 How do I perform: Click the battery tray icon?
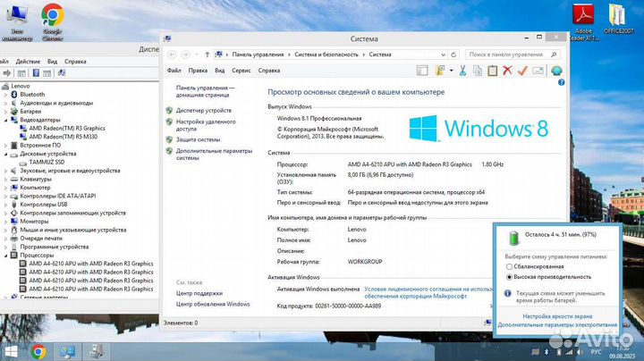pyautogui.click(x=558, y=352)
